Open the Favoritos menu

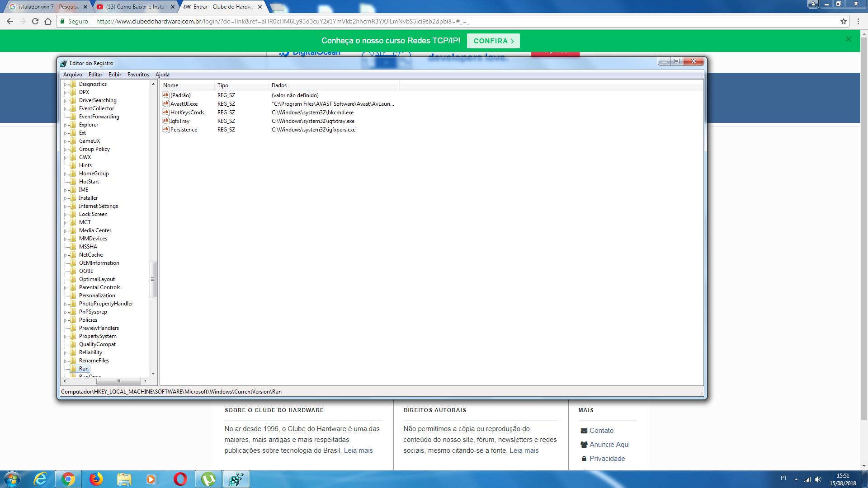(138, 75)
